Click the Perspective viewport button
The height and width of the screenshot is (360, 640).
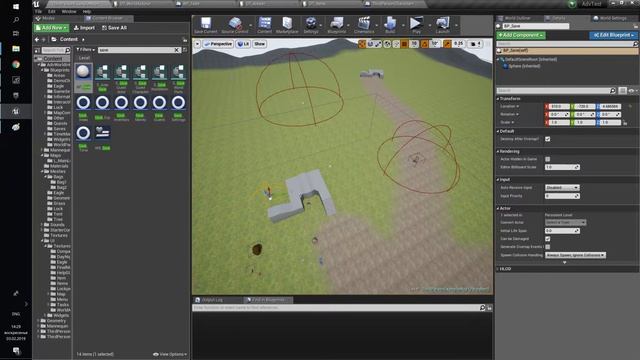pos(218,44)
